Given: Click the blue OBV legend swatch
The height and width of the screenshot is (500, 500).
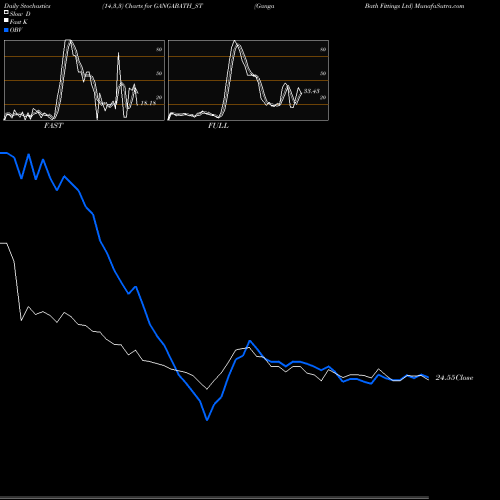Looking at the screenshot, I should (6, 30).
